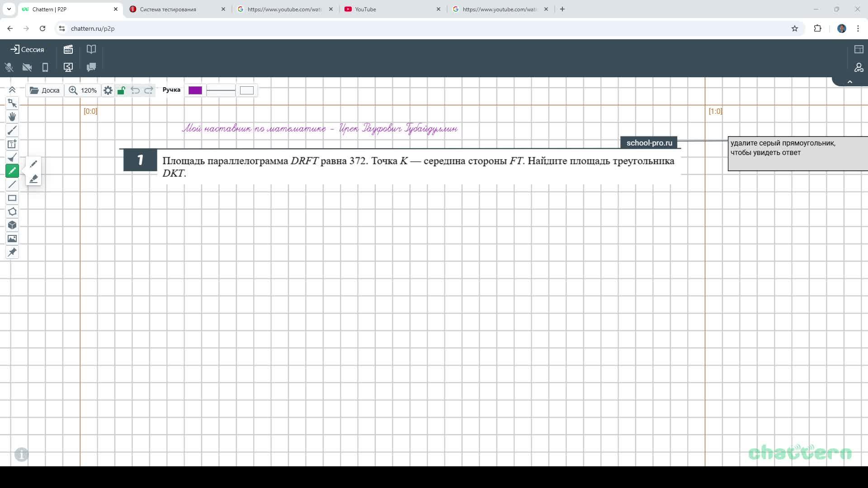Insert an image with picture tool

(12, 239)
